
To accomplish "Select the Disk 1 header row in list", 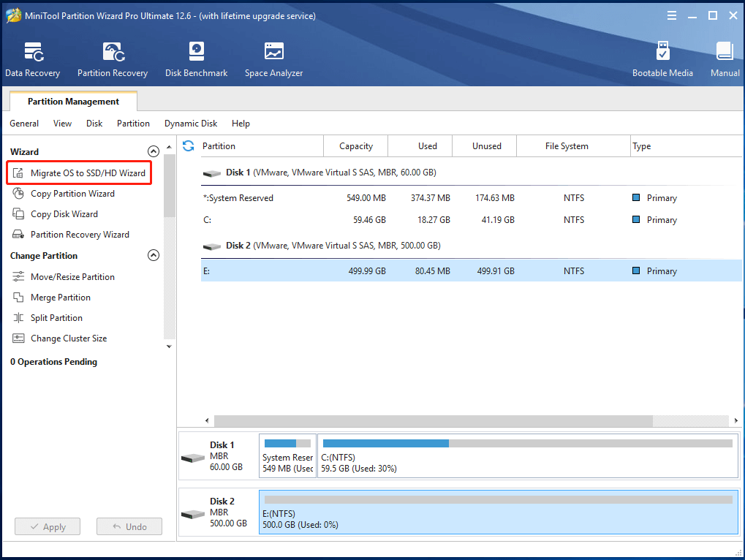I will tap(472, 173).
